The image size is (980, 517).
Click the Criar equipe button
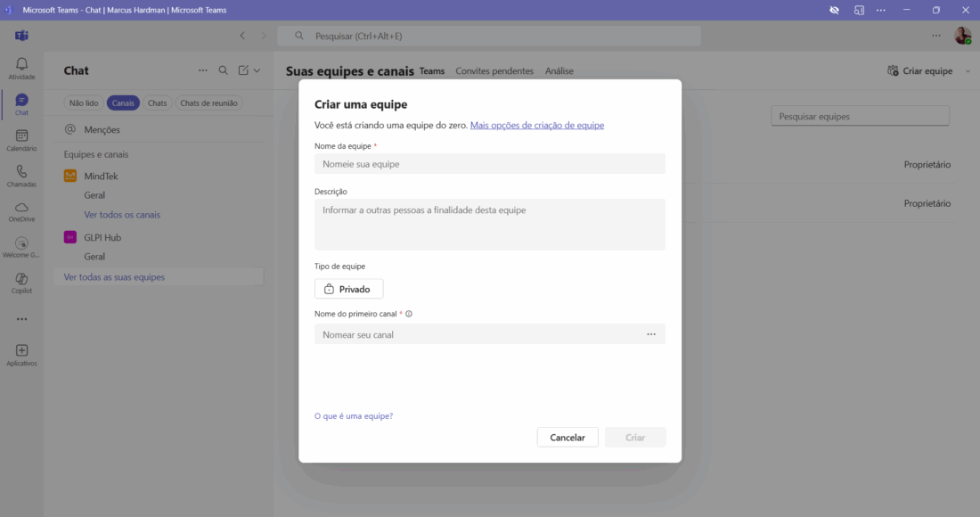click(x=920, y=70)
